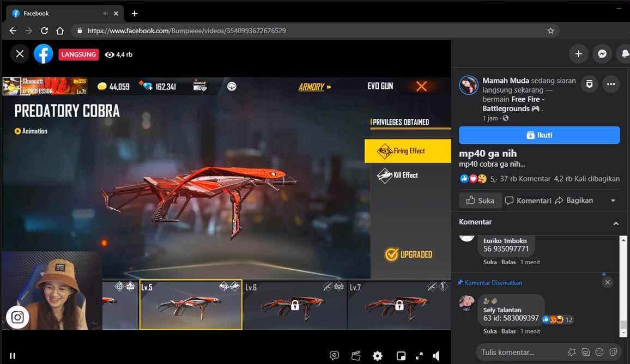Close the video viewer with the X button

pos(20,54)
